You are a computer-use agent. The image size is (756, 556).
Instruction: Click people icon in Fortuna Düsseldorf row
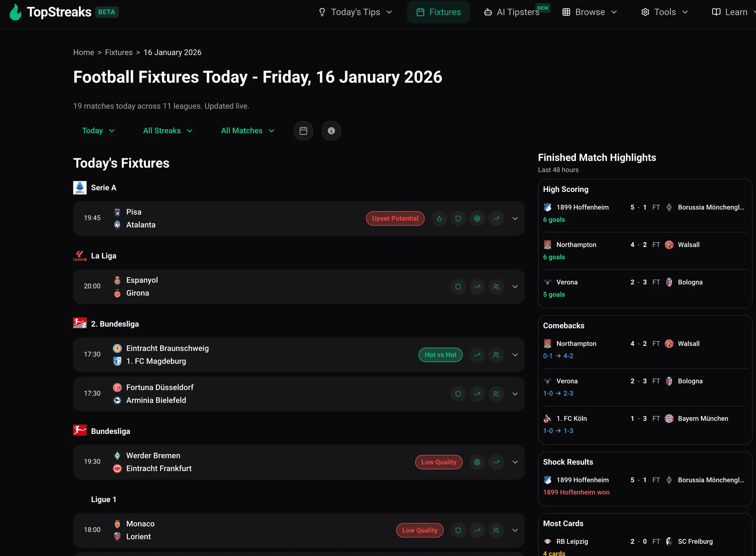point(496,394)
